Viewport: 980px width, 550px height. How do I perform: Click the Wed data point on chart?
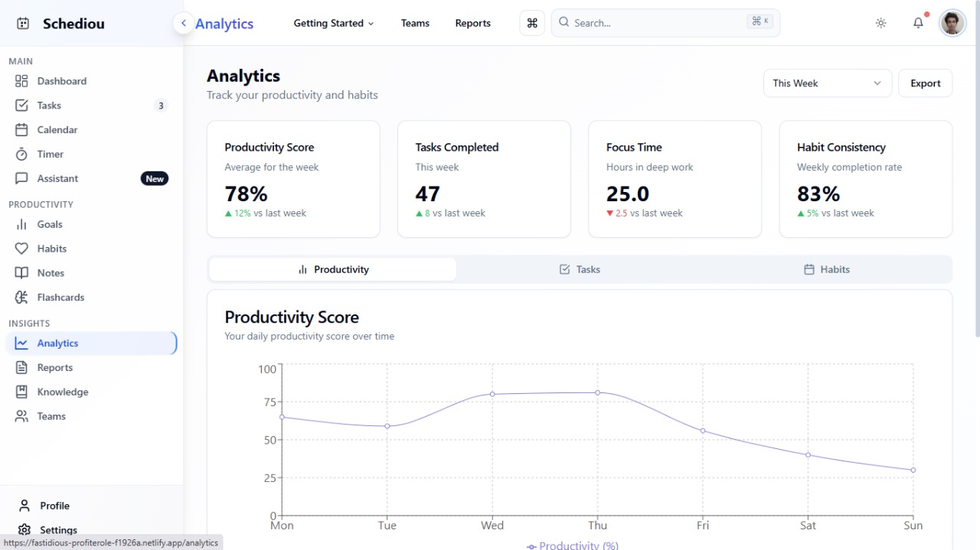coord(492,394)
